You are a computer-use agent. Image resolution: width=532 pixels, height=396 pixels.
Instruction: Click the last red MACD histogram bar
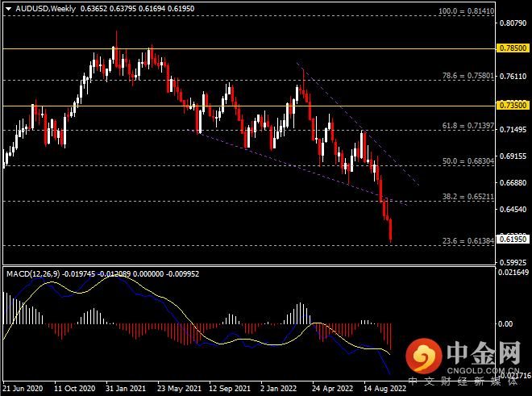click(391, 336)
